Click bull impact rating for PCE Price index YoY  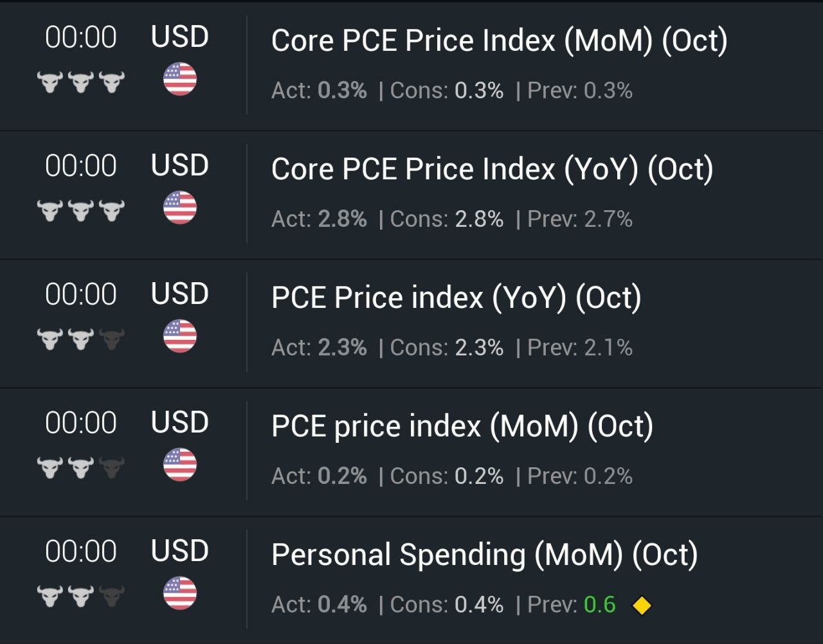click(81, 339)
